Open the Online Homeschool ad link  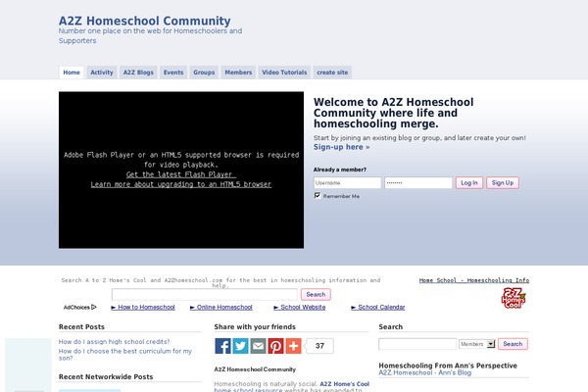[x=221, y=307]
